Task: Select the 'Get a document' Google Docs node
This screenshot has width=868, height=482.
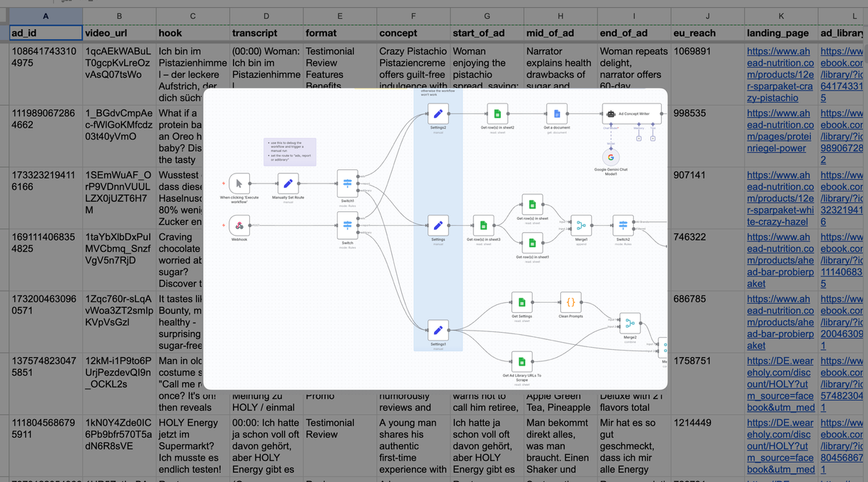Action: point(557,114)
